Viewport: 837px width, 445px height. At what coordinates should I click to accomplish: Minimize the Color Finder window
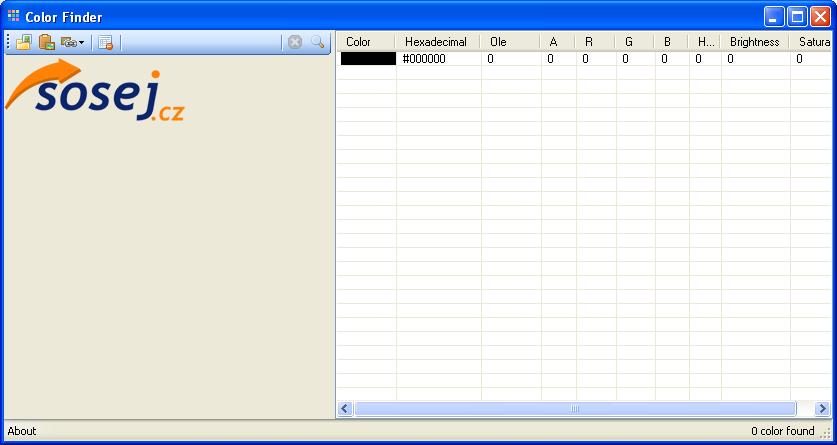click(773, 17)
